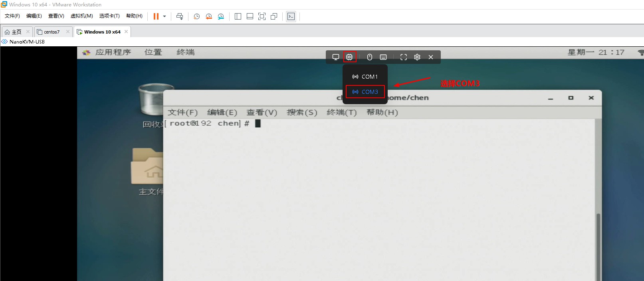Open the 编辑(E) menu in the terminal window
Image resolution: width=644 pixels, height=281 pixels.
222,113
